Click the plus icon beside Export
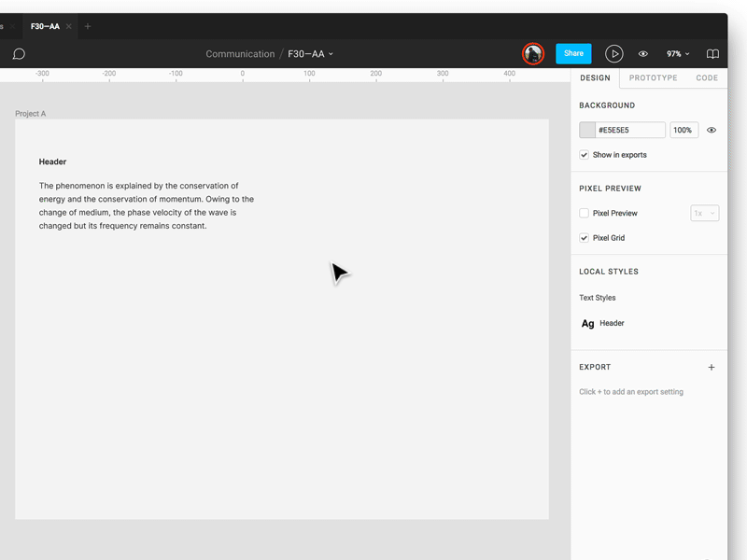Image resolution: width=747 pixels, height=560 pixels. click(712, 368)
